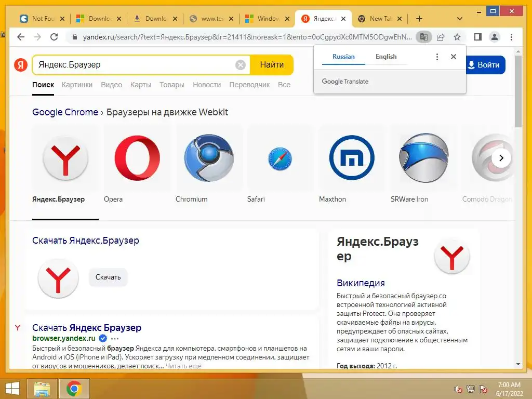Open the Скачать Яндекс Браузер result title
Image resolution: width=532 pixels, height=399 pixels.
(x=87, y=328)
